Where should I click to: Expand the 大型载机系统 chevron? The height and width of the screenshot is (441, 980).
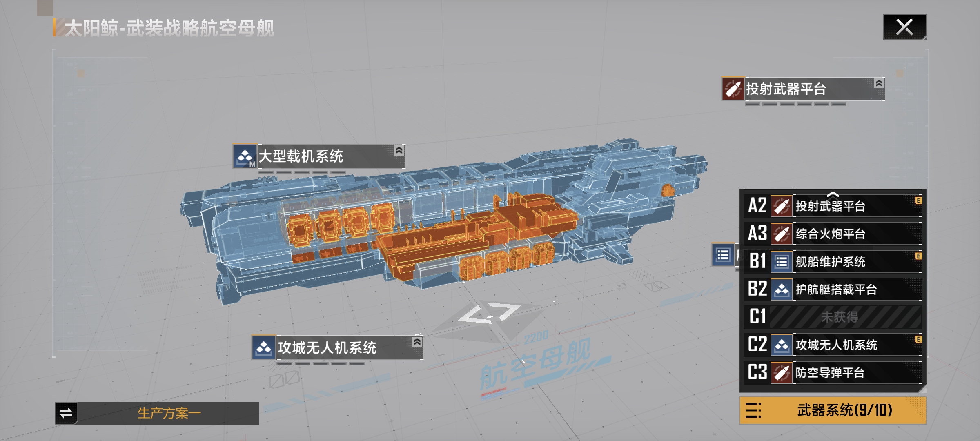click(399, 150)
